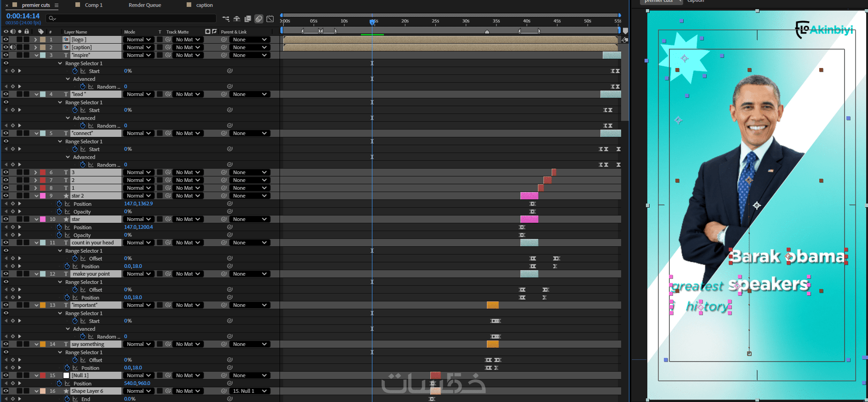Open the premier cuts panel menu
The width and height of the screenshot is (868, 402).
[x=57, y=5]
